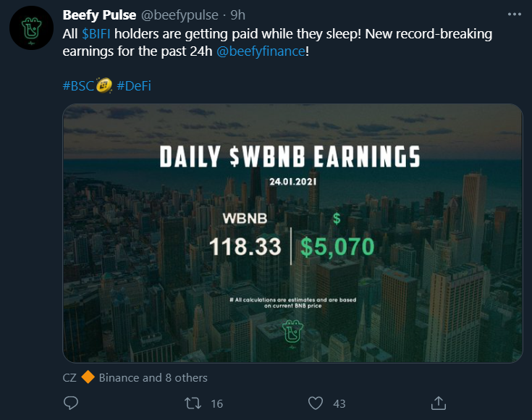
Task: Click the reply speech bubble icon
Action: 71,403
